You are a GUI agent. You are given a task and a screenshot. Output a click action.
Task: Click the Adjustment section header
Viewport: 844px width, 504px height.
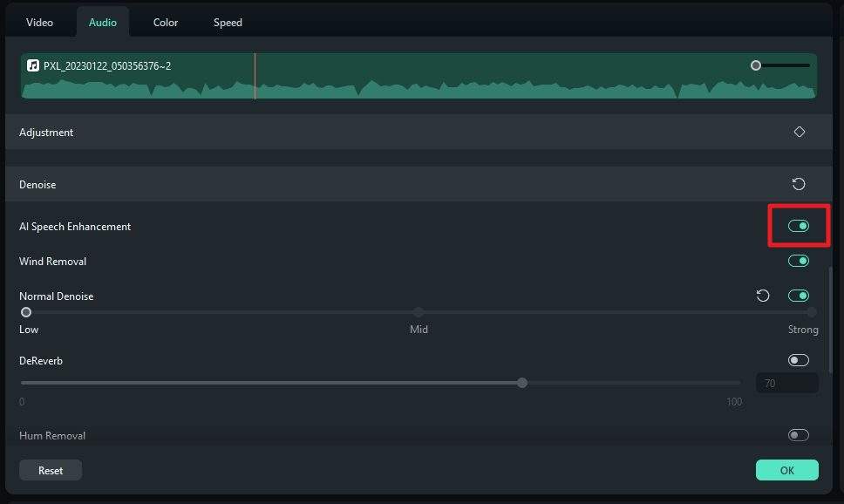[x=419, y=132]
